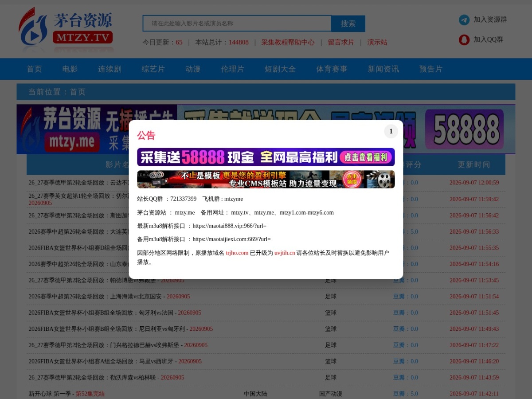Open the 新闻资讯 navigation item
The image size is (532, 399).
point(383,69)
